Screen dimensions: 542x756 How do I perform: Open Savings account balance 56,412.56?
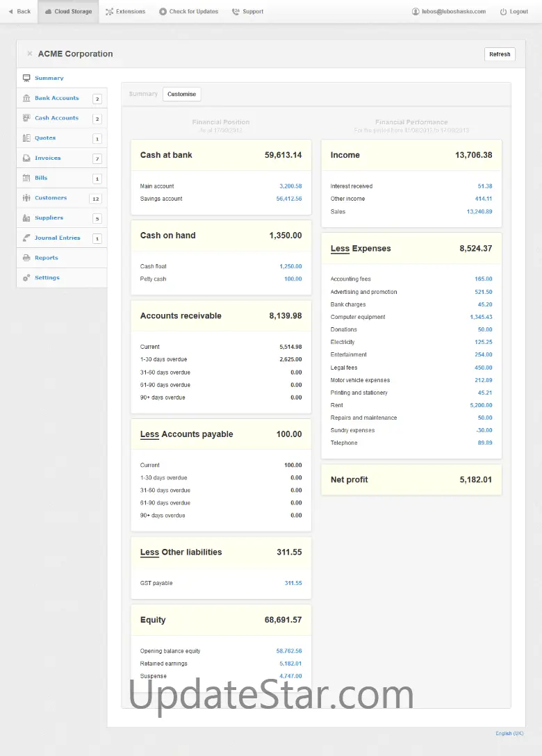point(289,199)
